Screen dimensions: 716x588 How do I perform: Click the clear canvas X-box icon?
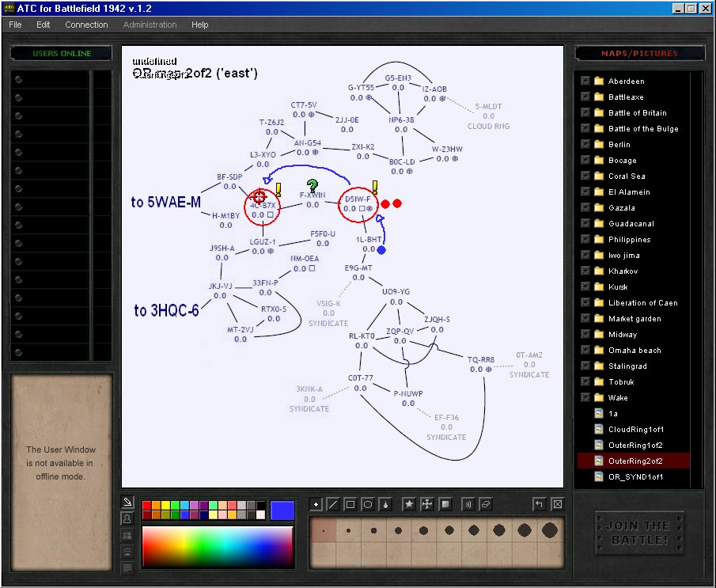coord(558,504)
